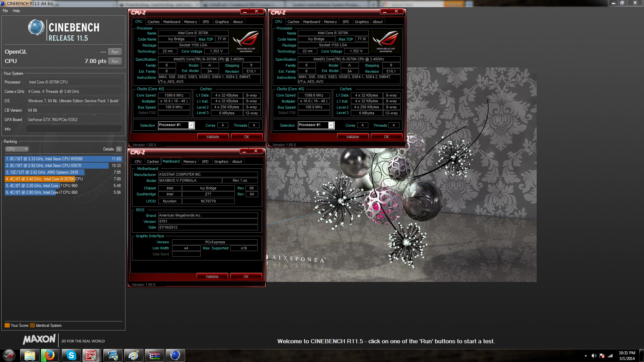Open Memory tab in the mainboard CPU-Z window

(190, 162)
